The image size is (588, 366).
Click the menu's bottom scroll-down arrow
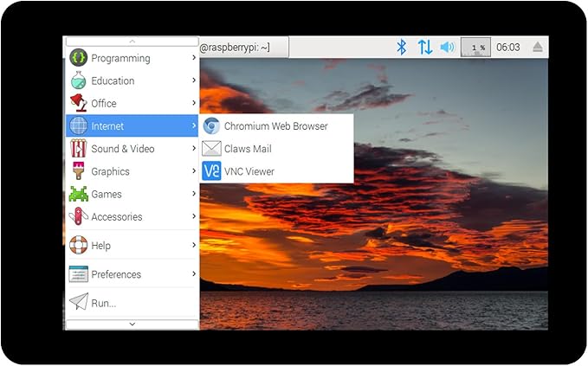click(x=132, y=324)
